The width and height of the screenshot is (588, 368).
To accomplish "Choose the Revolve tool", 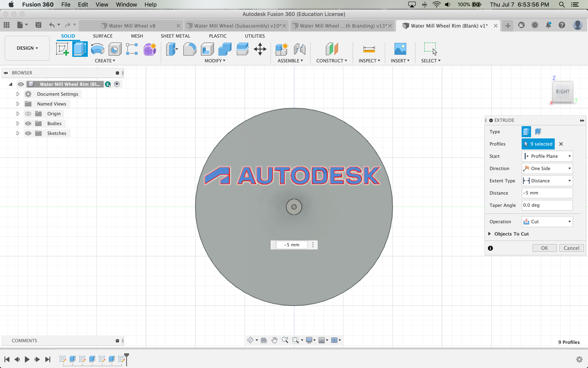I will tap(97, 49).
